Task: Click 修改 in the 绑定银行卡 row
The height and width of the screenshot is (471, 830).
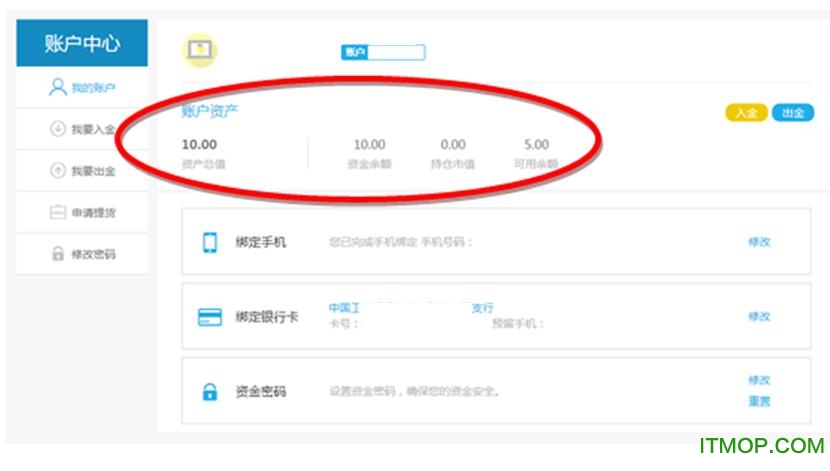Action: 759,316
